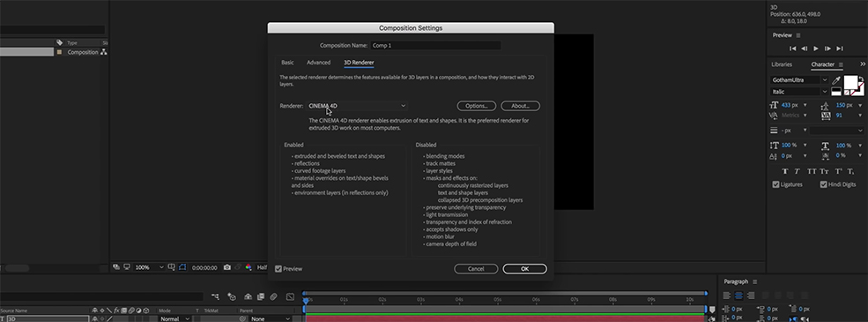Switch to the Libraries panel tab

point(781,64)
